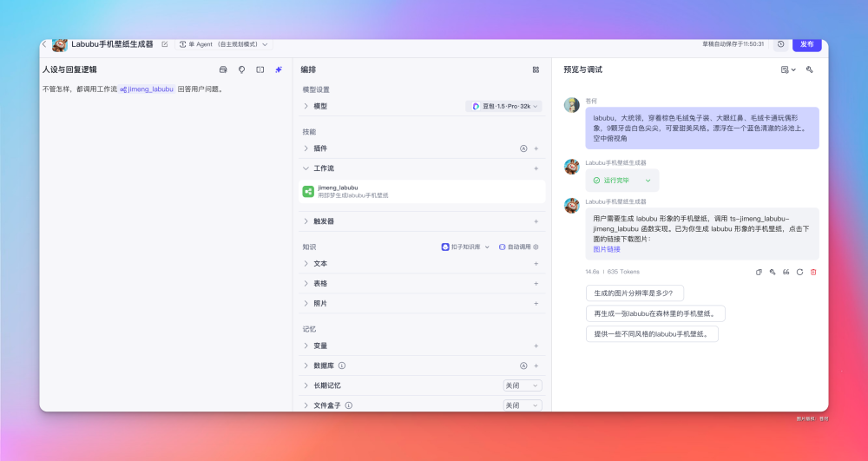The width and height of the screenshot is (868, 461).
Task: Go back using the left arrow beside bot name
Action: (44, 44)
